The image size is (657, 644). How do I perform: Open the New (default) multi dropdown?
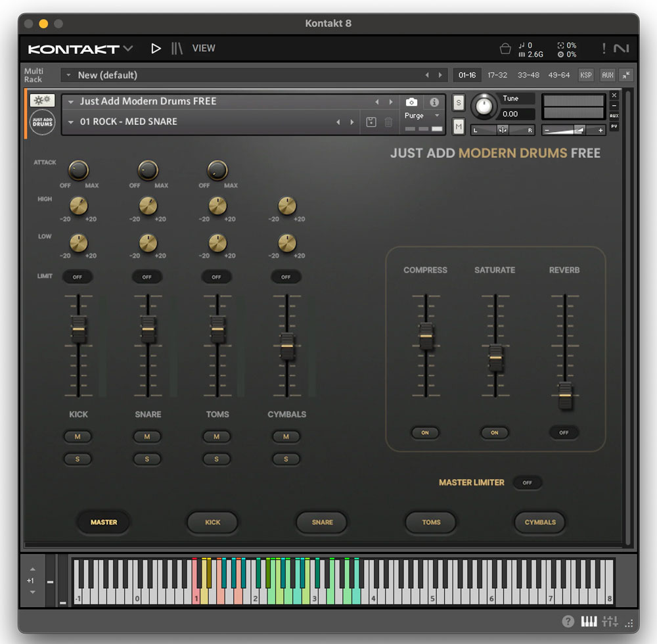click(68, 75)
